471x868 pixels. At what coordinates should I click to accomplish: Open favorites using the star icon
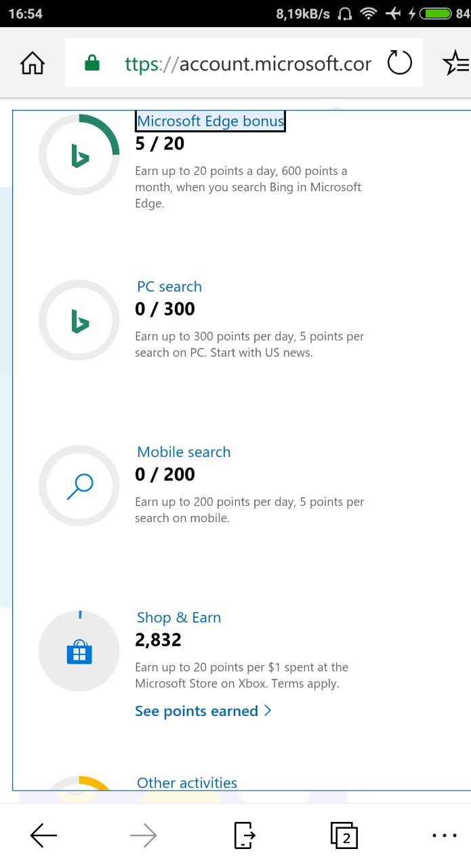coord(454,64)
